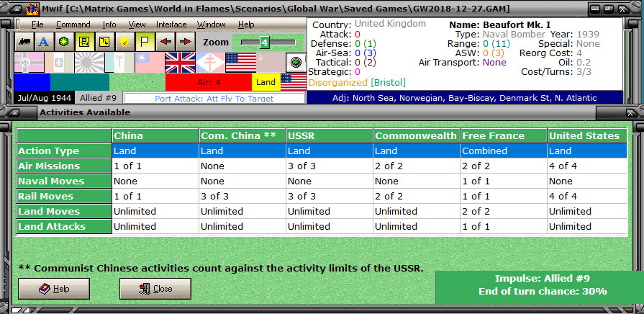Select the Land Attacks row label

(x=64, y=226)
